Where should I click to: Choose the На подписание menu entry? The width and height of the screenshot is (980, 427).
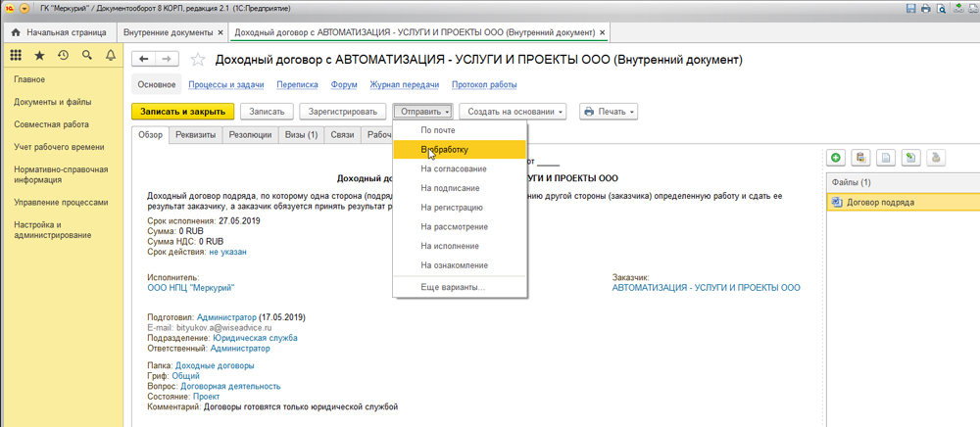[451, 188]
